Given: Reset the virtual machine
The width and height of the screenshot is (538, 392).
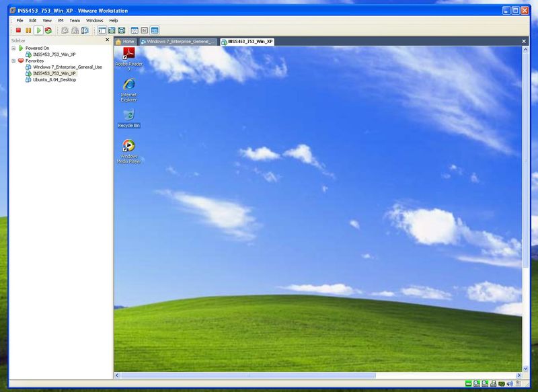Looking at the screenshot, I should coord(48,30).
